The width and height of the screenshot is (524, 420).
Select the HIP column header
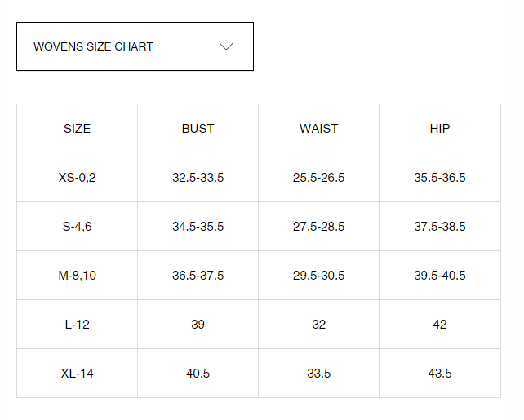(x=440, y=129)
